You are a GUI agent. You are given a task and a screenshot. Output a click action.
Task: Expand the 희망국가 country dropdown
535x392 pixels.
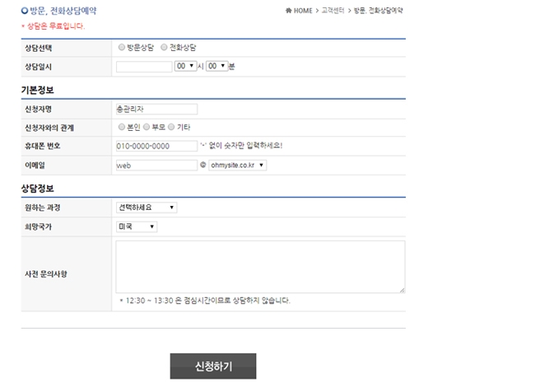coord(137,226)
